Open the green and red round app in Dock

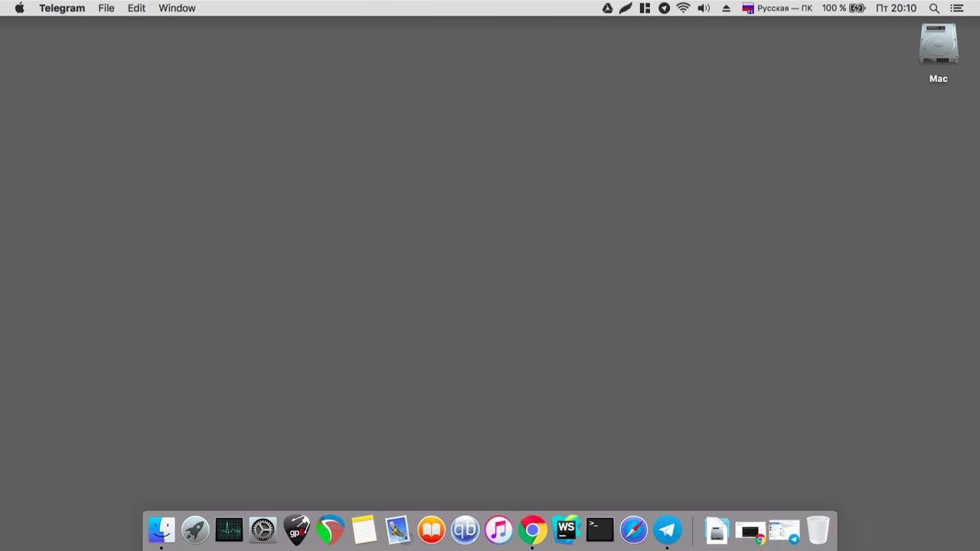click(330, 530)
